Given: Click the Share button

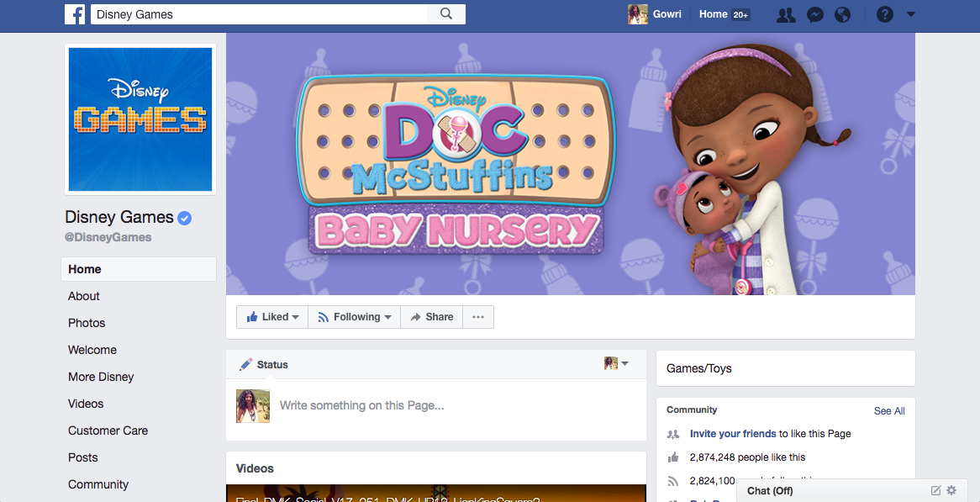Looking at the screenshot, I should click(x=431, y=317).
